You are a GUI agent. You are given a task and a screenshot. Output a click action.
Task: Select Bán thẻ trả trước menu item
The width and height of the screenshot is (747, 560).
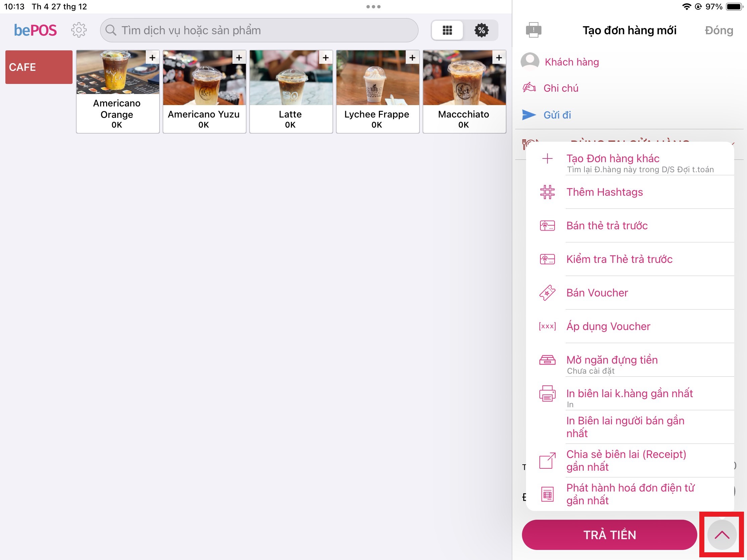pos(607,226)
